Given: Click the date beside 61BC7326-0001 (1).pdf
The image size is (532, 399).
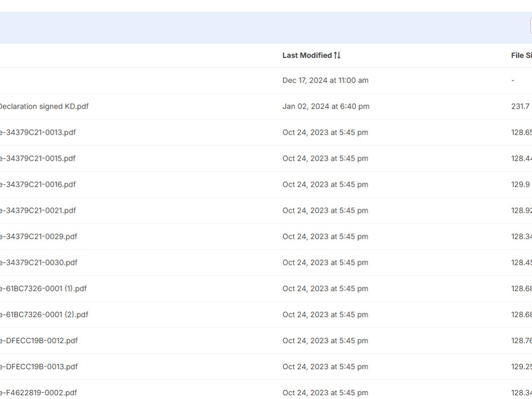Looking at the screenshot, I should click(x=325, y=288).
